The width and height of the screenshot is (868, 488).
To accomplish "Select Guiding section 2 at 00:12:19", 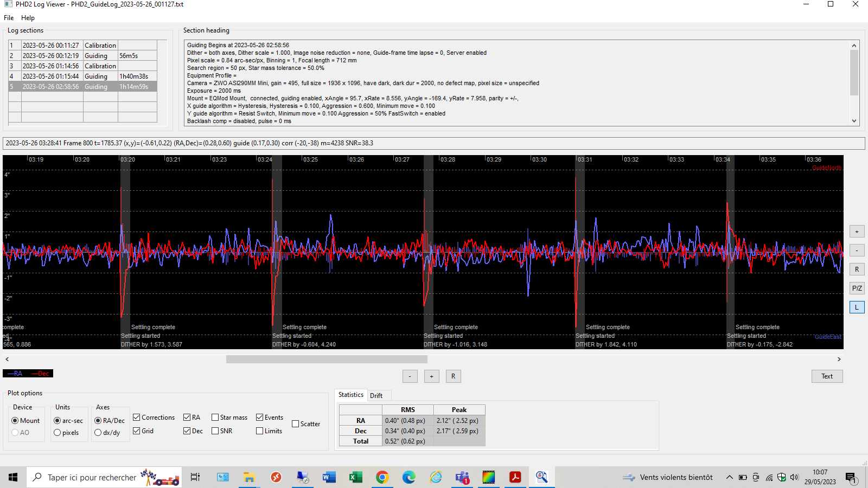I will pyautogui.click(x=82, y=56).
